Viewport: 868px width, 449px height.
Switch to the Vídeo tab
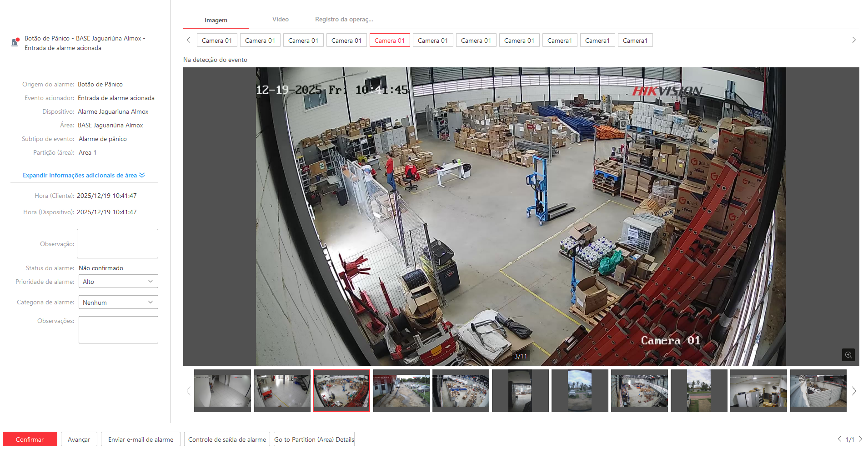pos(280,20)
